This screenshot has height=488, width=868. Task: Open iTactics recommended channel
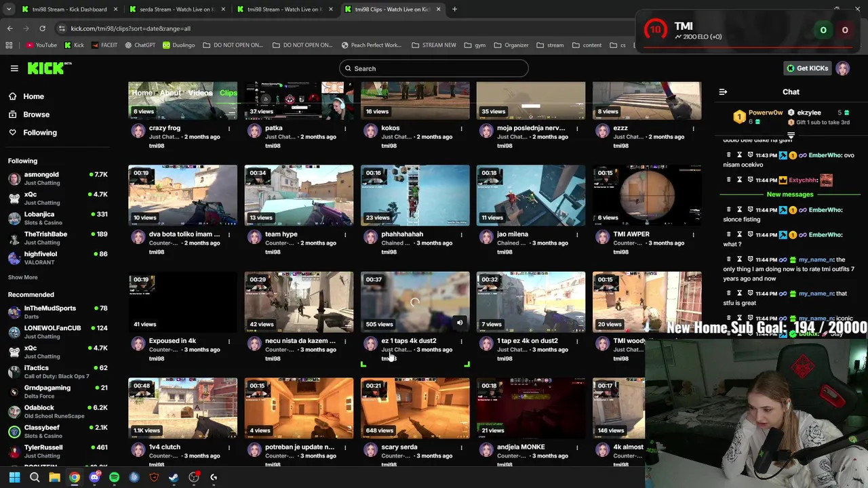[58, 371]
